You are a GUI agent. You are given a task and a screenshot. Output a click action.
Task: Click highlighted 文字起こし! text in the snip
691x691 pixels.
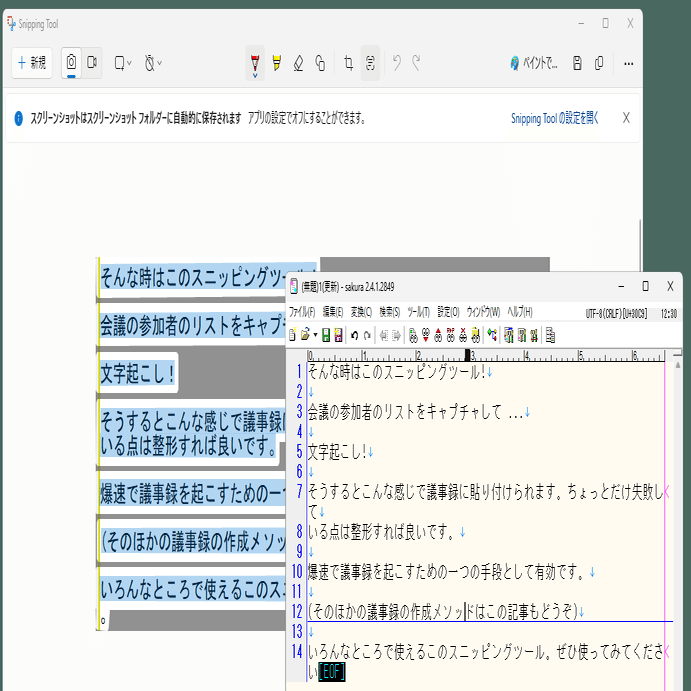137,373
